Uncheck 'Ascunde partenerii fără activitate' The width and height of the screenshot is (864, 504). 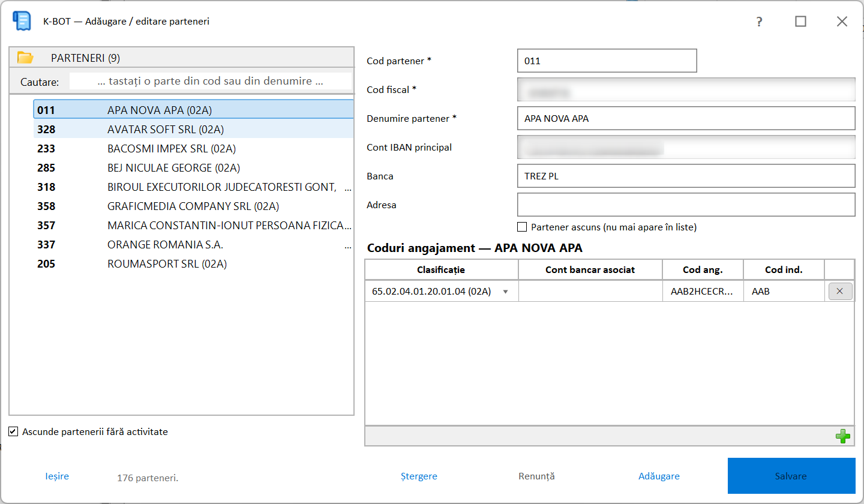pyautogui.click(x=13, y=431)
